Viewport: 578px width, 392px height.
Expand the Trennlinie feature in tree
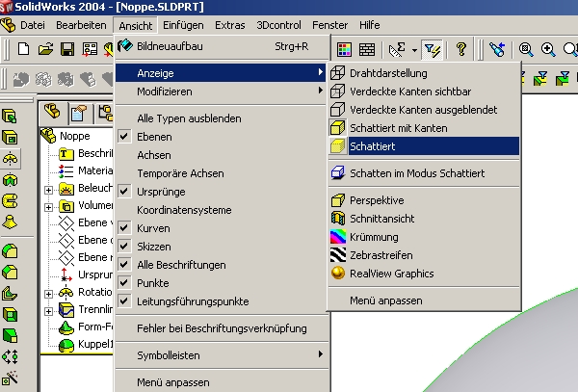pos(48,311)
